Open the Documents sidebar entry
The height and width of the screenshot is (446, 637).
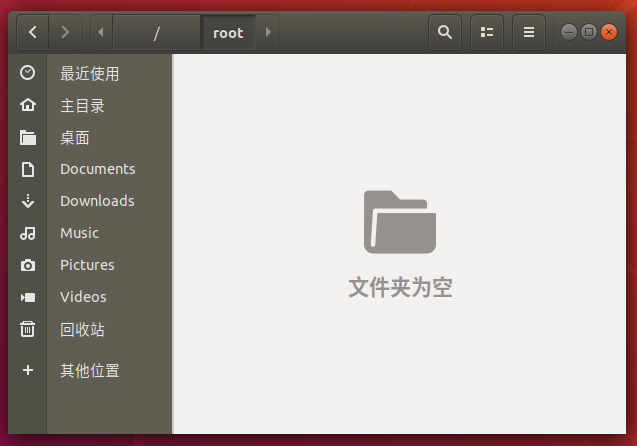click(97, 169)
